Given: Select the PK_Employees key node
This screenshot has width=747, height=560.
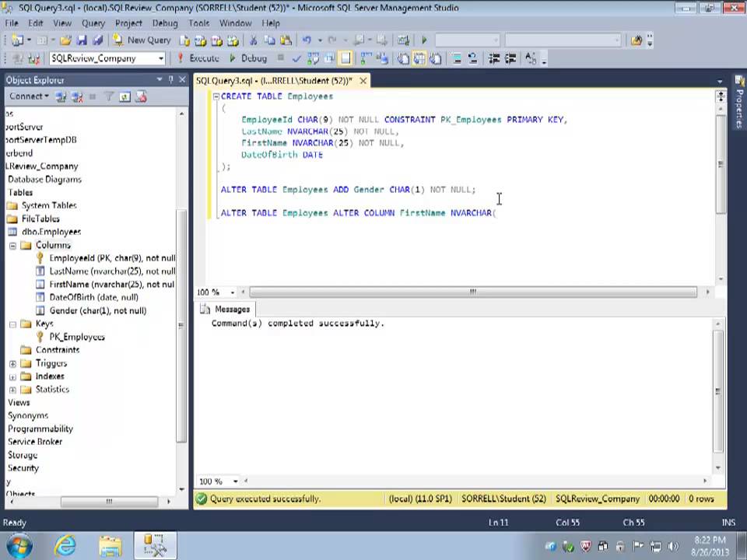Looking at the screenshot, I should point(71,337).
